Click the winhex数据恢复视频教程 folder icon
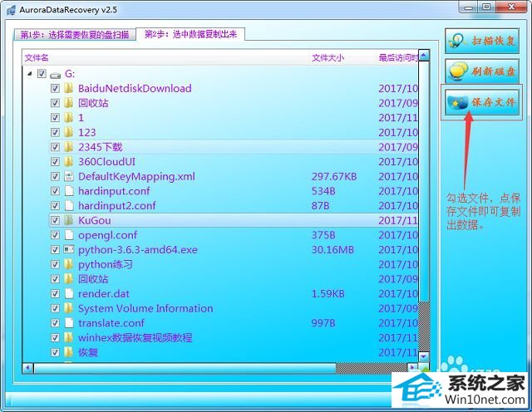 68,337
